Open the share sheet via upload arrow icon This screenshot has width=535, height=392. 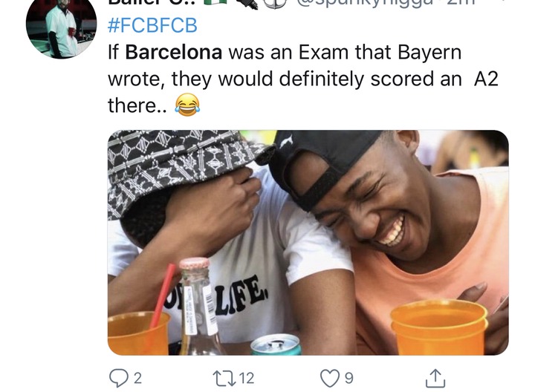click(435, 378)
